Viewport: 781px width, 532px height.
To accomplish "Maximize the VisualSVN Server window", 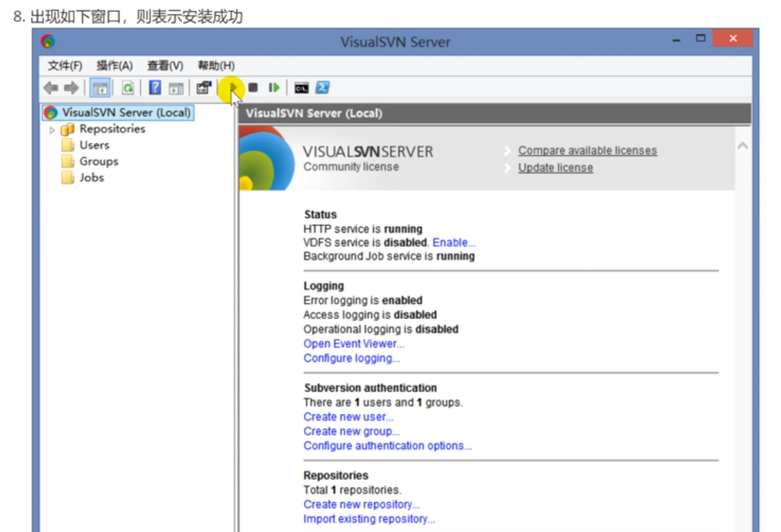I will click(701, 38).
